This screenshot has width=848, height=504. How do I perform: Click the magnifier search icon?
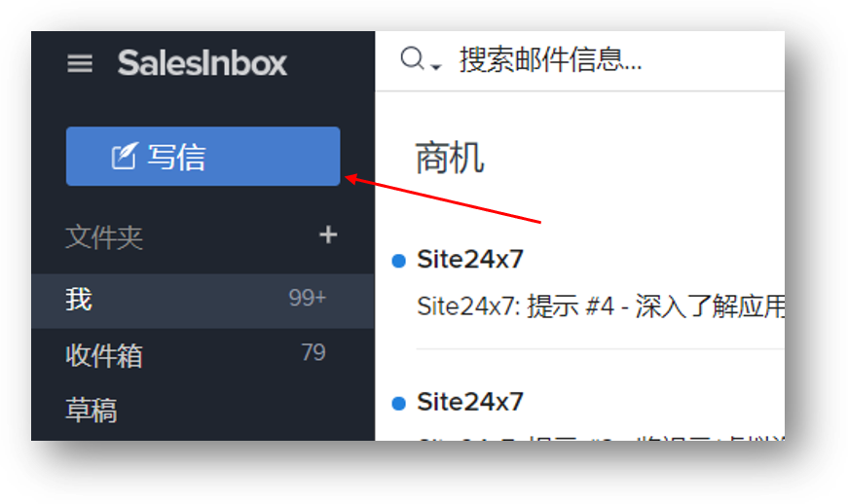point(412,58)
